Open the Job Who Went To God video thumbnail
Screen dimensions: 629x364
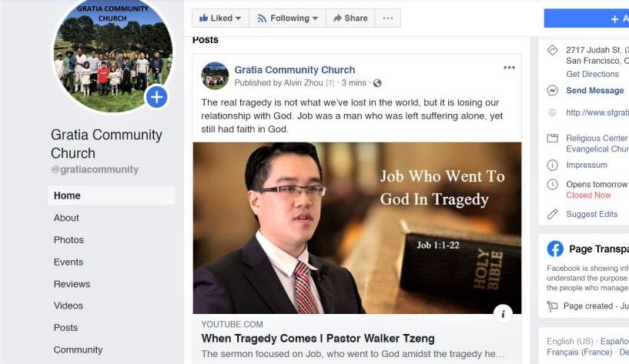point(357,228)
